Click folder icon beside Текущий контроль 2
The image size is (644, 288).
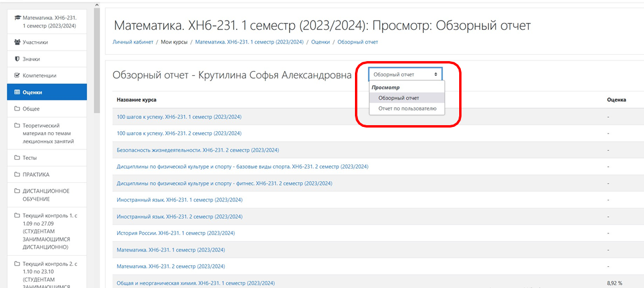(x=17, y=264)
